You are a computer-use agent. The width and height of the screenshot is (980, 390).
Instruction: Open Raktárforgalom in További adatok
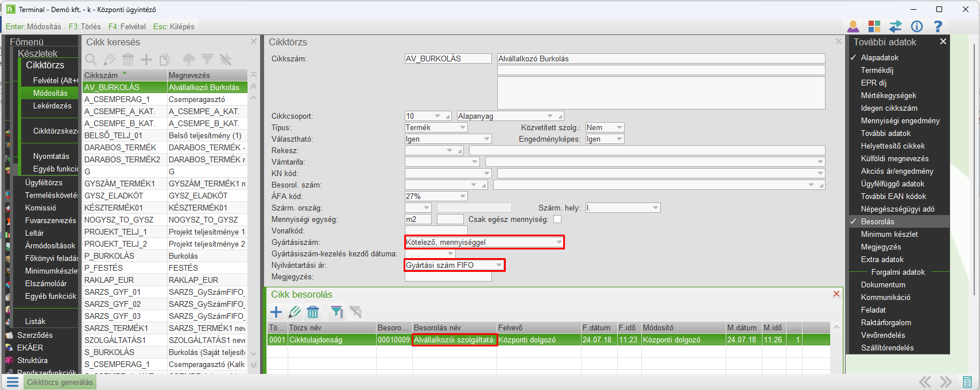[886, 322]
